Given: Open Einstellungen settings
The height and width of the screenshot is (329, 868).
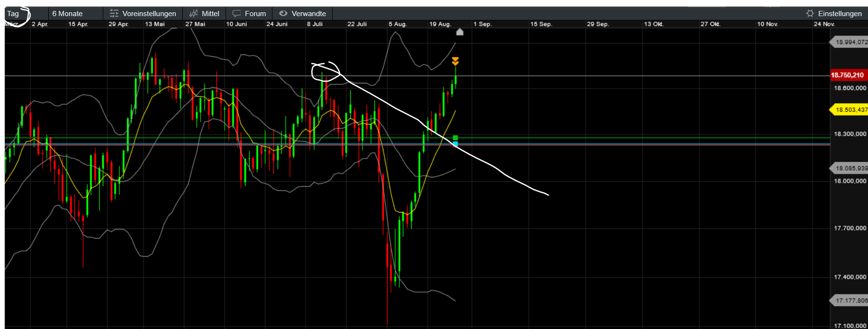Looking at the screenshot, I should 840,14.
